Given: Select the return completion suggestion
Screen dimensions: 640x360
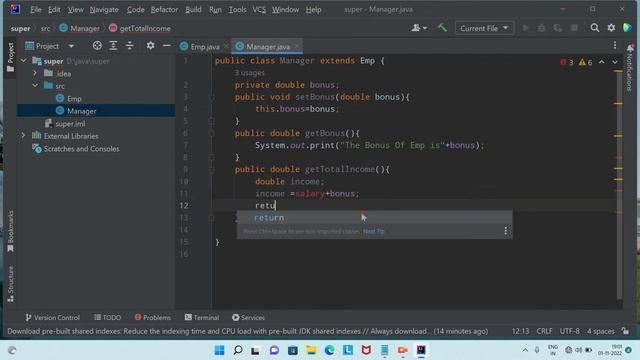Looking at the screenshot, I should 374,218.
